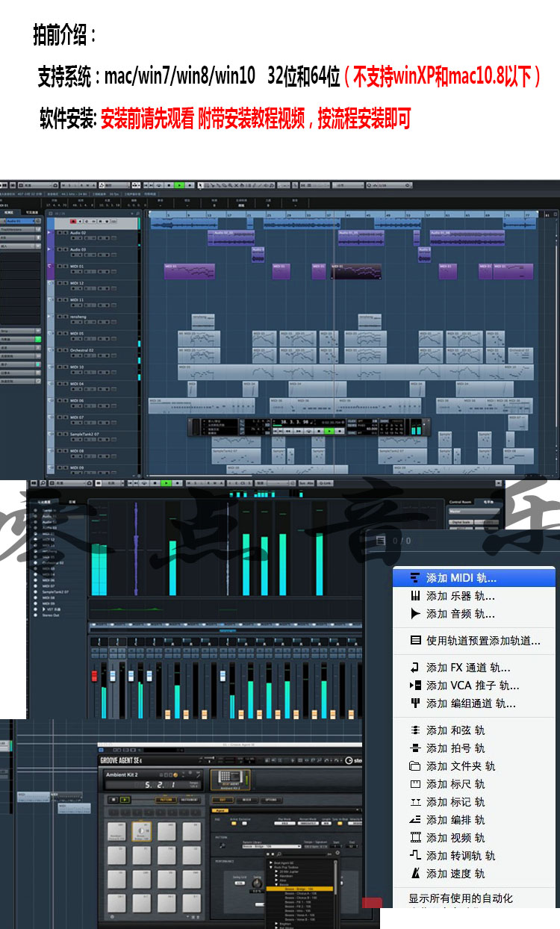Image resolution: width=560 pixels, height=929 pixels.
Task: Click 添加 音频 轨 in the menu
Action: click(474, 614)
